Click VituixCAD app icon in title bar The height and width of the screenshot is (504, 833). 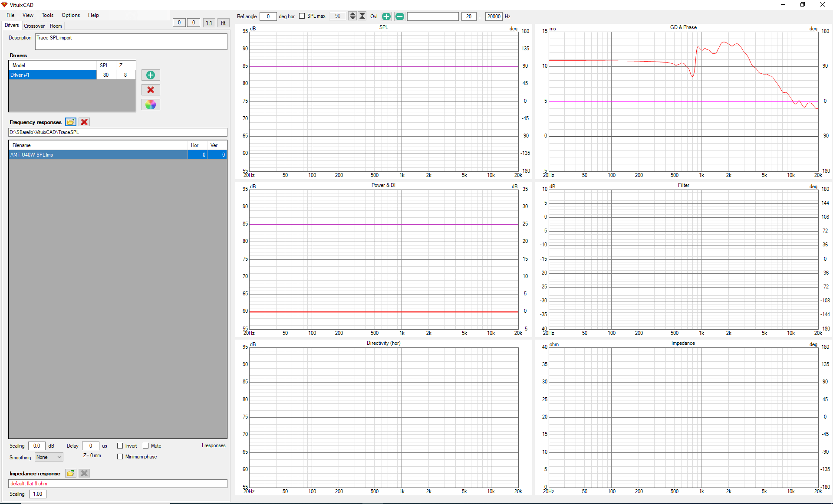coord(4,5)
